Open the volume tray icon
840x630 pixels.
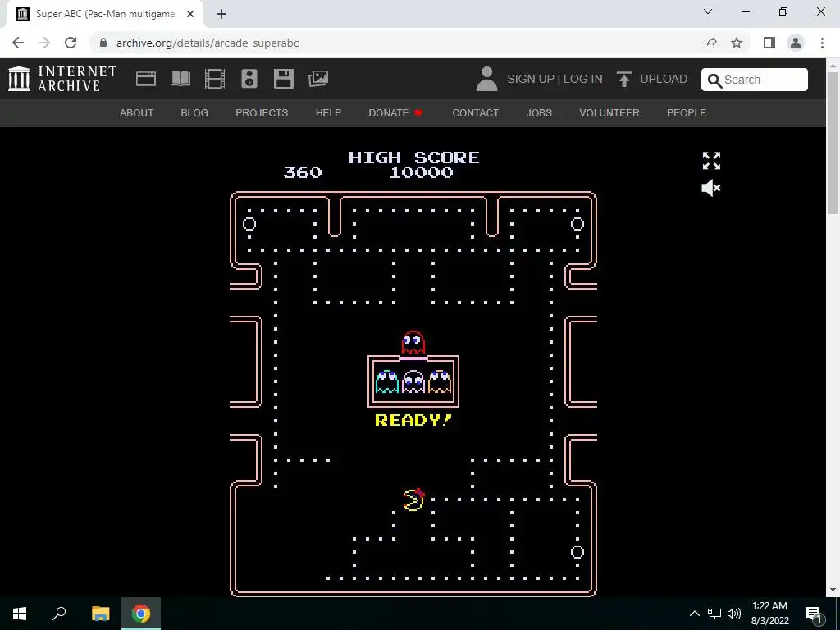pyautogui.click(x=734, y=614)
